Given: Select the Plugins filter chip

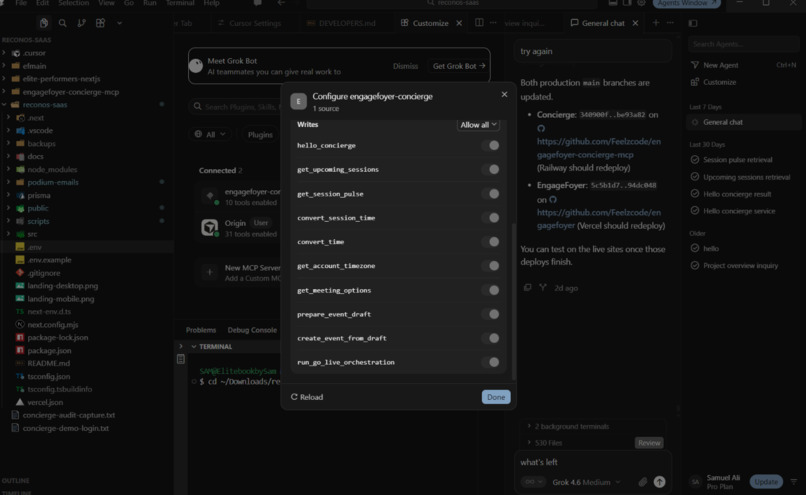Looking at the screenshot, I should (x=260, y=135).
